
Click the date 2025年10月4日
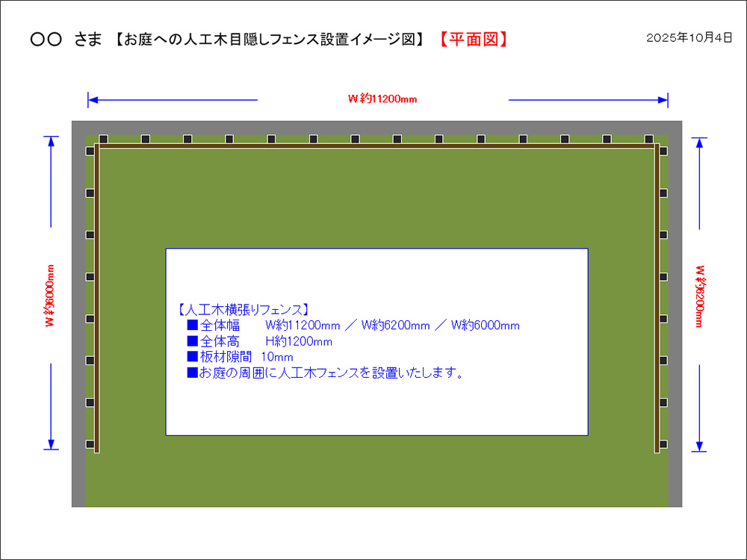coord(689,38)
